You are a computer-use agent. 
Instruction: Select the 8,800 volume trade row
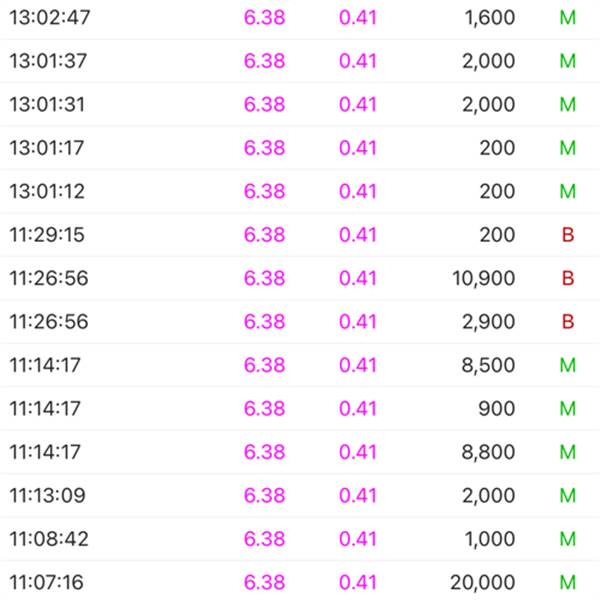300,452
